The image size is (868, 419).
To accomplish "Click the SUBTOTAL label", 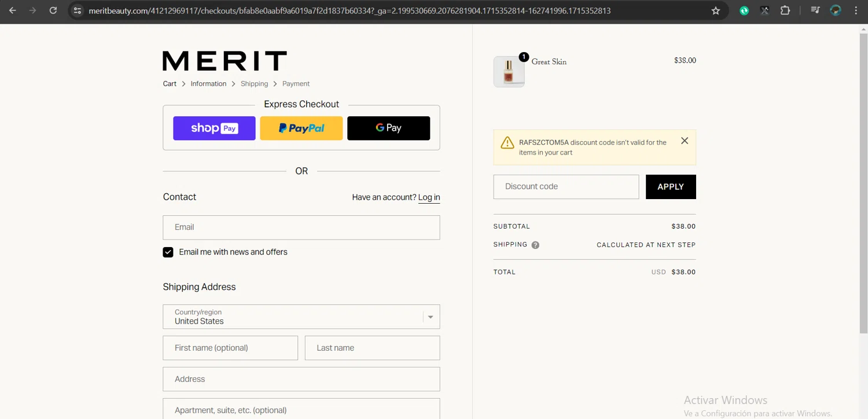I will 512,226.
